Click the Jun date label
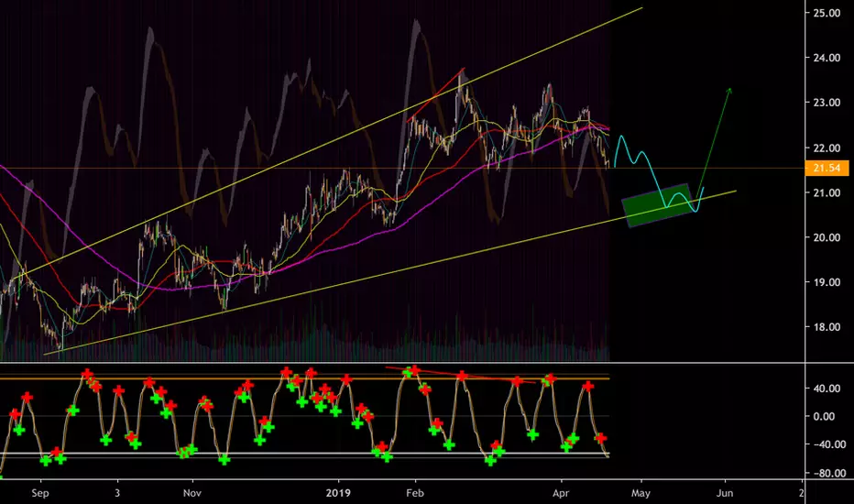The image size is (854, 504). [725, 493]
